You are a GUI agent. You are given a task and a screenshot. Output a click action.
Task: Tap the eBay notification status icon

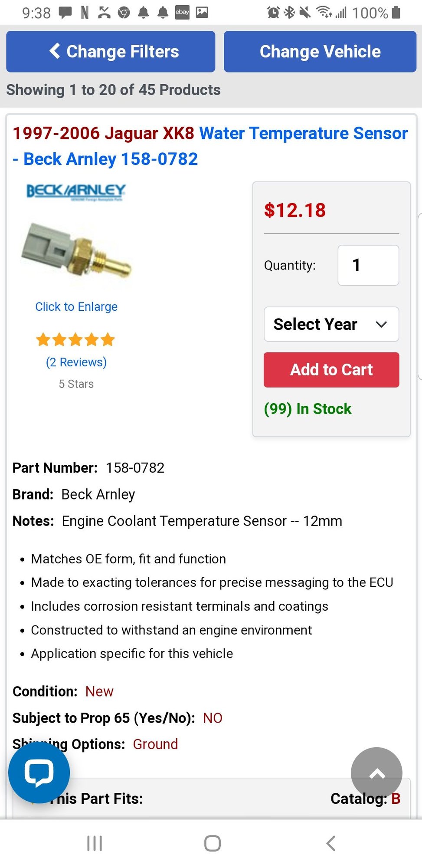182,12
